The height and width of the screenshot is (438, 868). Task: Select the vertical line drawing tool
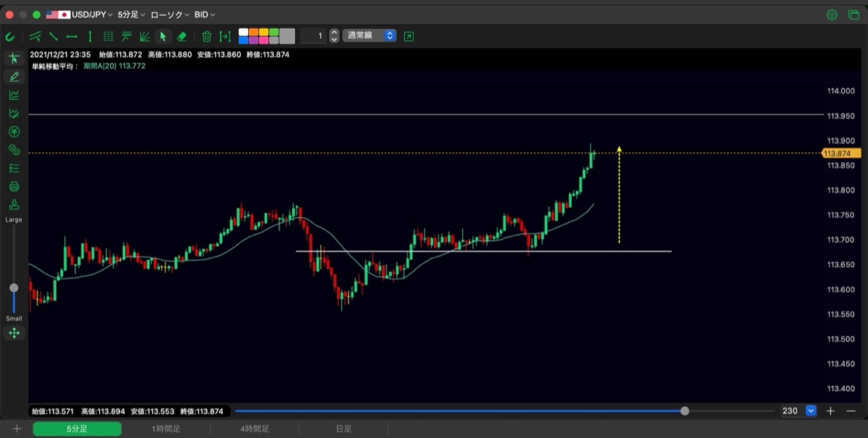(90, 36)
